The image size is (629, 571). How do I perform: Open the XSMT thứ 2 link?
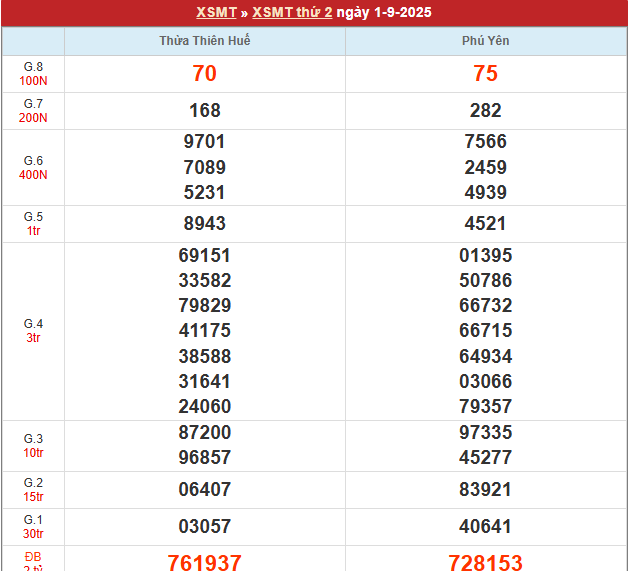coord(292,12)
